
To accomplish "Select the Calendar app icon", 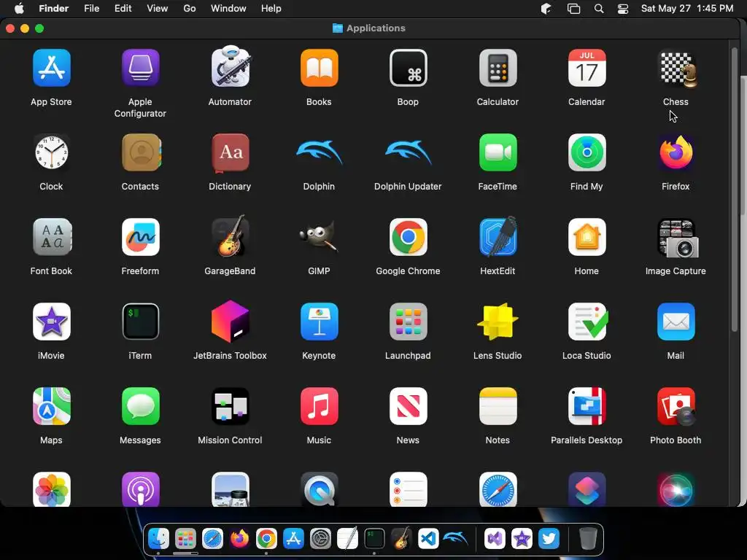I will point(587,68).
